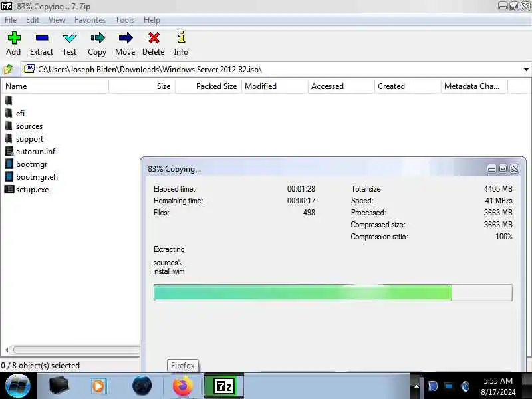Sort by Accessed column header
The image size is (532, 399).
(341, 86)
